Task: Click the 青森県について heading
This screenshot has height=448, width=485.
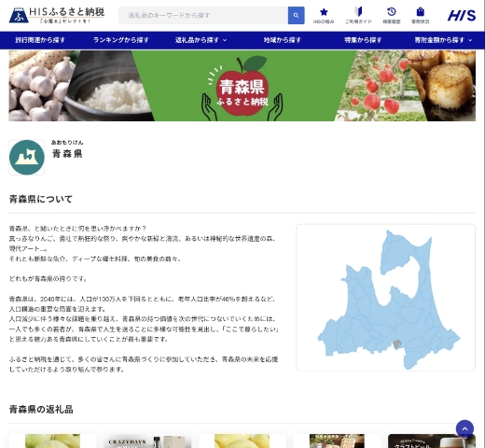Action: pyautogui.click(x=41, y=199)
